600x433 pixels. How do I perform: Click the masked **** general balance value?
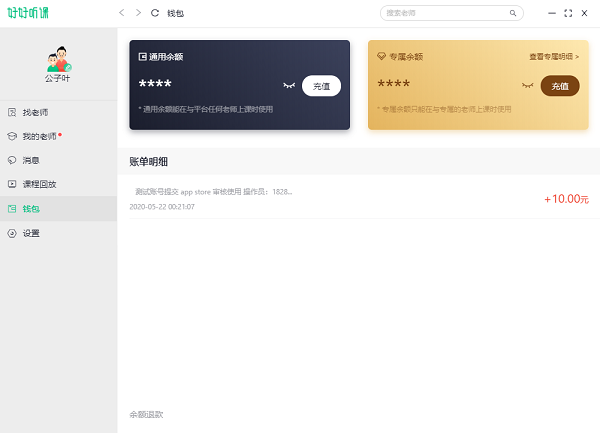(155, 84)
